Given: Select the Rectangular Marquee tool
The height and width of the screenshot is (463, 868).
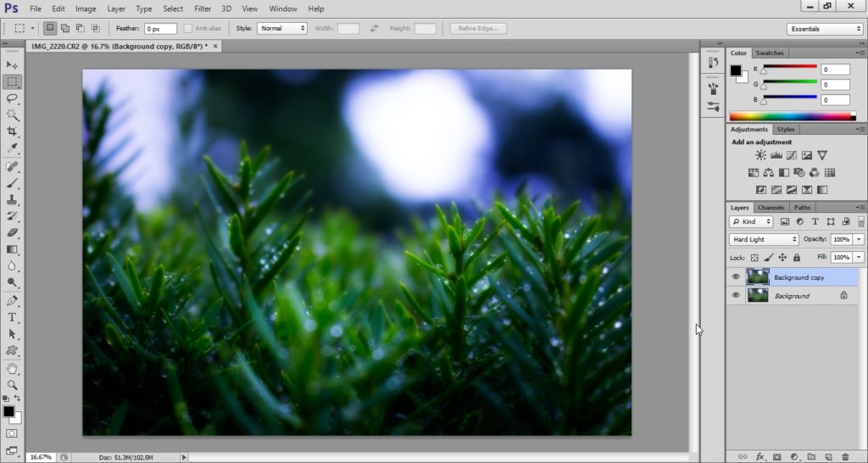Looking at the screenshot, I should click(12, 81).
